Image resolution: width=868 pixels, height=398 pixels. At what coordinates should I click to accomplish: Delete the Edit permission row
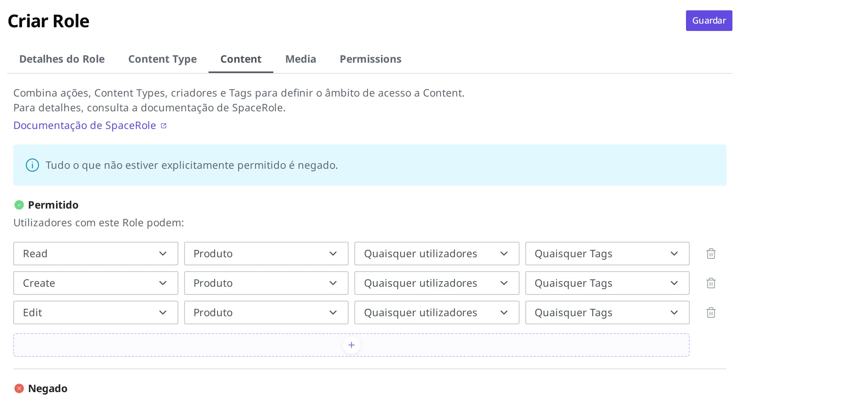click(x=711, y=313)
